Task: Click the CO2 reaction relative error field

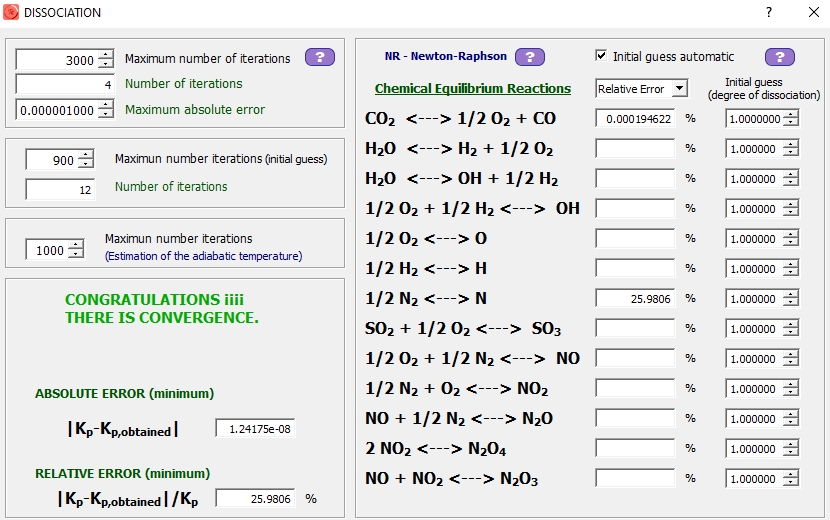Action: 634,118
